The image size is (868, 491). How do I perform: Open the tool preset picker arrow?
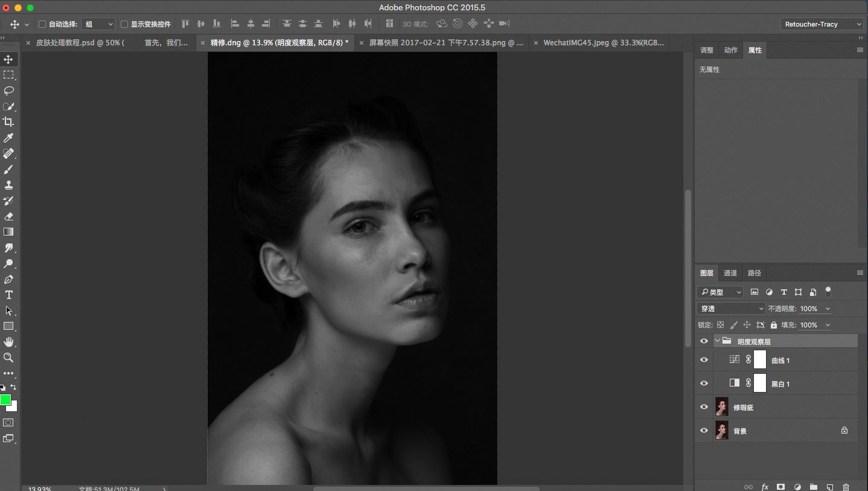coord(27,25)
